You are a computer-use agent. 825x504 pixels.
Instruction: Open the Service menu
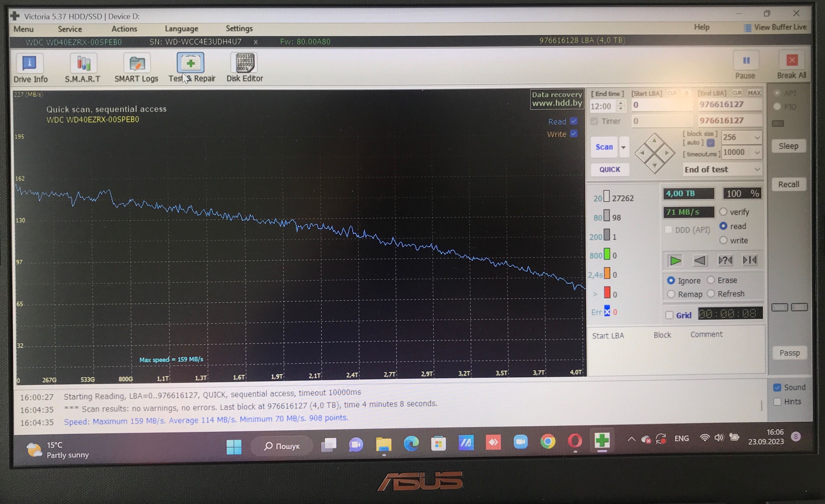pyautogui.click(x=70, y=29)
